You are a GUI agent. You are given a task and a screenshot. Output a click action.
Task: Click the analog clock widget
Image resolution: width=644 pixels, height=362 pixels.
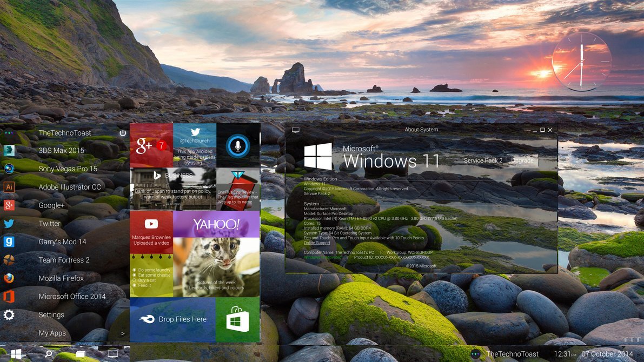pyautogui.click(x=582, y=62)
